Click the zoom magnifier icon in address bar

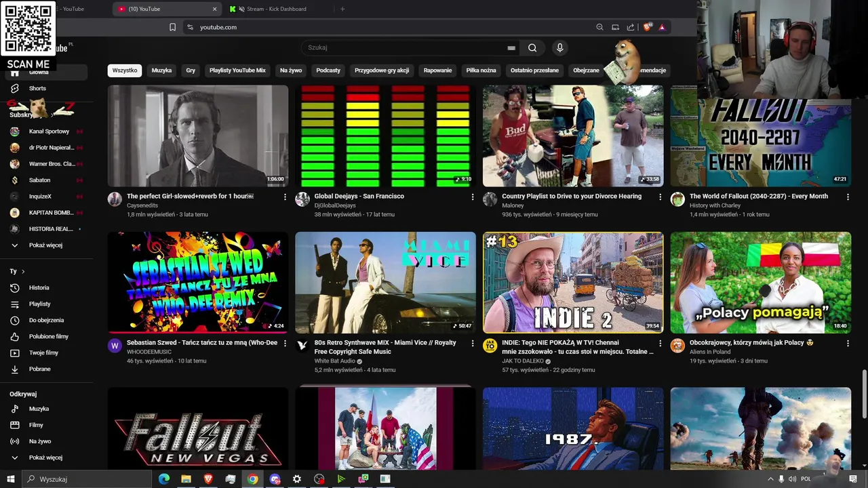tap(599, 27)
